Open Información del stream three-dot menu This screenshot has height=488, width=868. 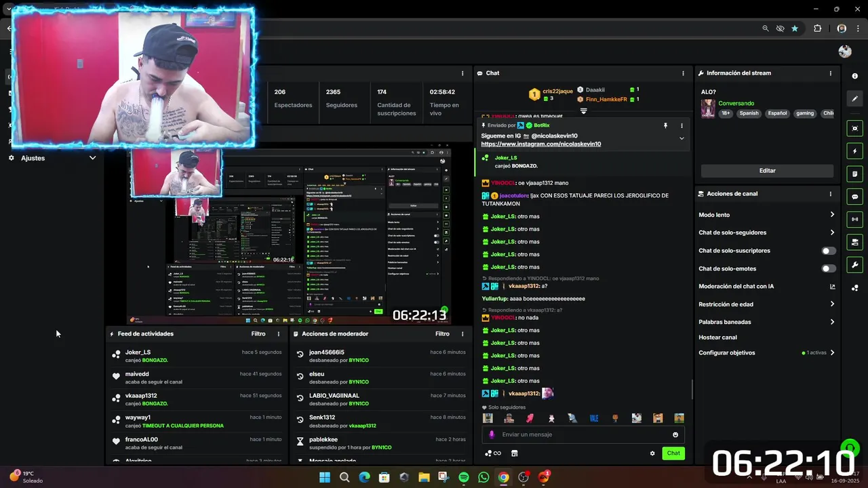(x=831, y=73)
